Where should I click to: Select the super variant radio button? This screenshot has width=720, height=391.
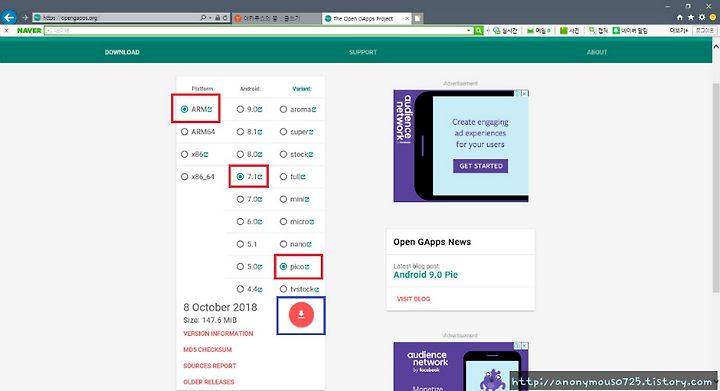[283, 132]
